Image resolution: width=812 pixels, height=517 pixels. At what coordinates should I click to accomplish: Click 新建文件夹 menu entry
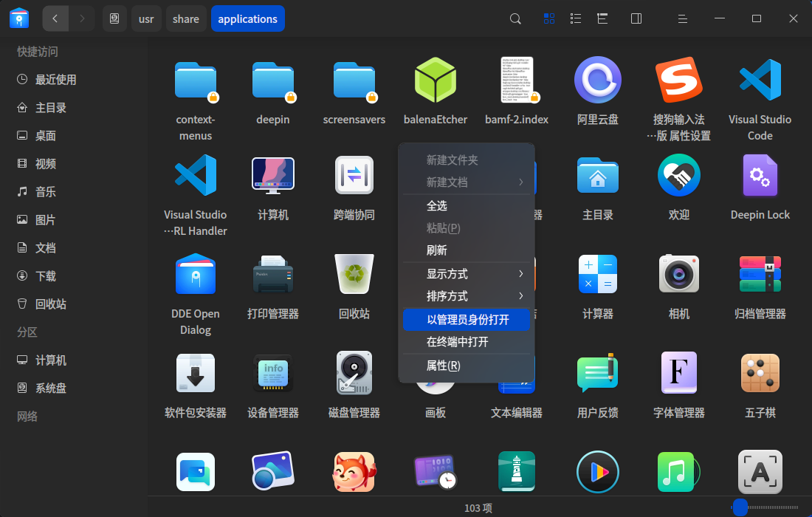pyautogui.click(x=467, y=160)
